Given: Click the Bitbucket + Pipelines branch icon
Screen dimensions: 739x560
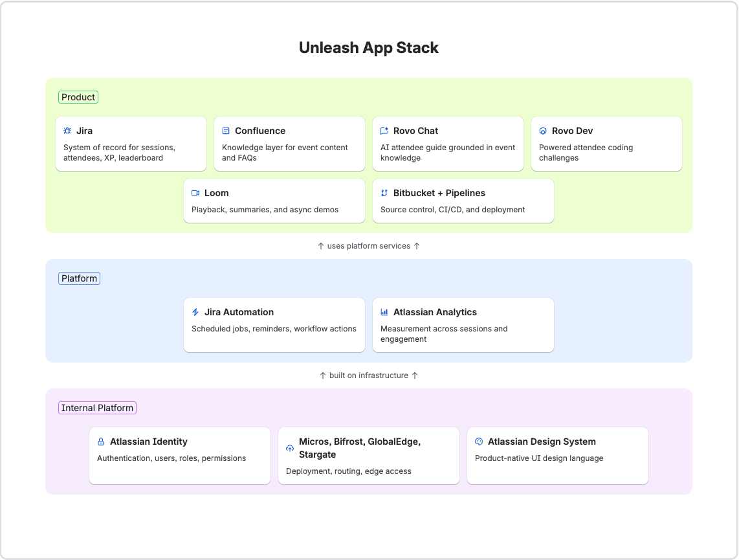Looking at the screenshot, I should [x=384, y=194].
